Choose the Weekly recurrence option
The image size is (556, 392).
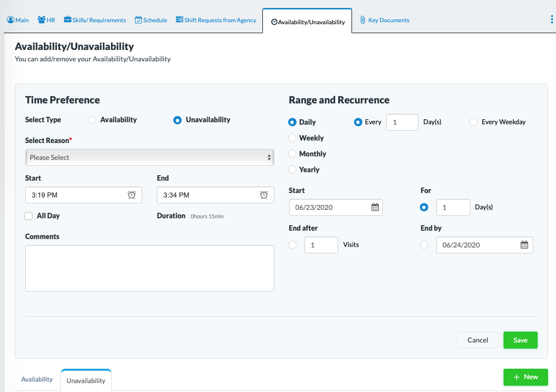293,138
